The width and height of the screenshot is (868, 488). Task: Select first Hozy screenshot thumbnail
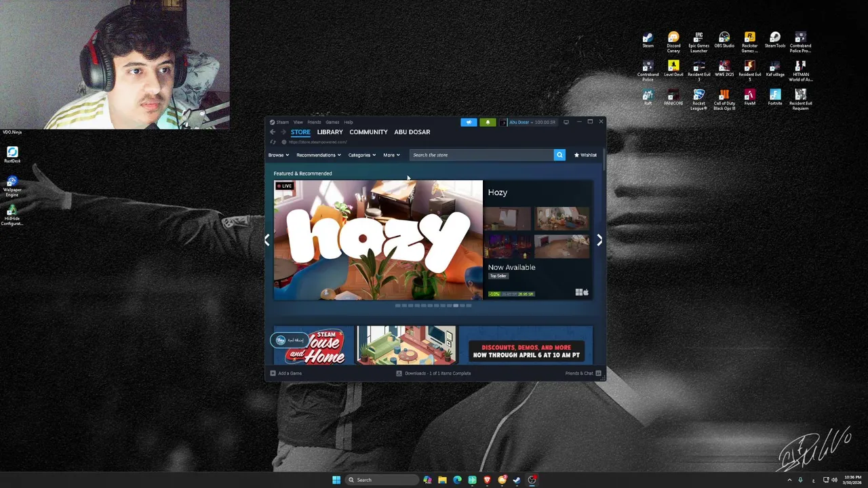pos(508,219)
